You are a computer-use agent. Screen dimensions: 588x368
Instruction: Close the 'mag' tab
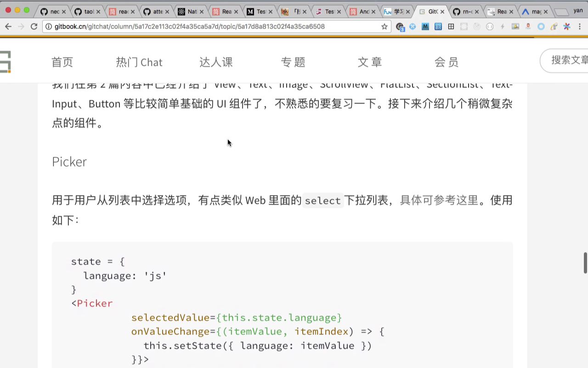tap(546, 11)
